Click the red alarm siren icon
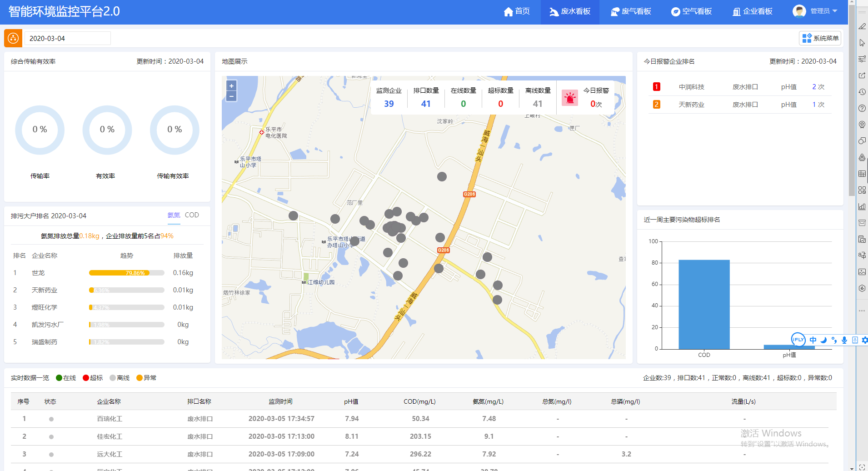The width and height of the screenshot is (868, 471). click(x=569, y=98)
